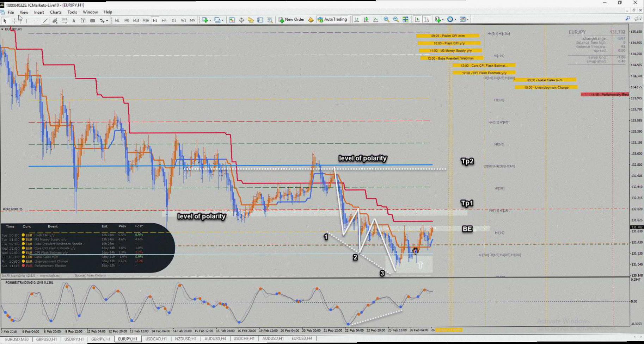Screen dimensions: 644x344
Task: Open the chat bubble icon at top right
Action: 638,18
